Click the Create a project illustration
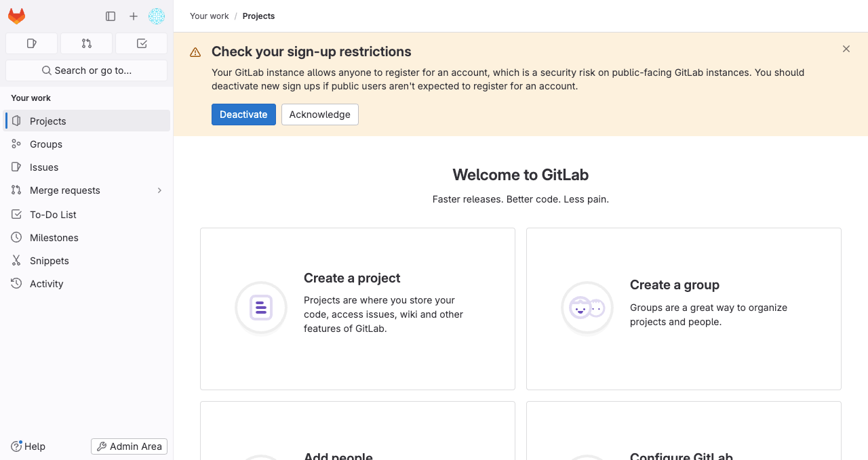Viewport: 868px width, 460px height. tap(261, 308)
